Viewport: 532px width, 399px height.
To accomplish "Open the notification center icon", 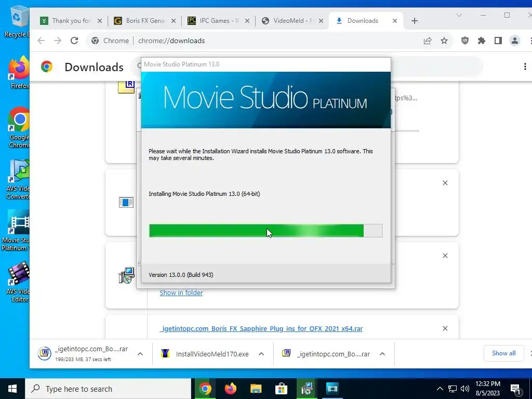I will tap(516, 389).
